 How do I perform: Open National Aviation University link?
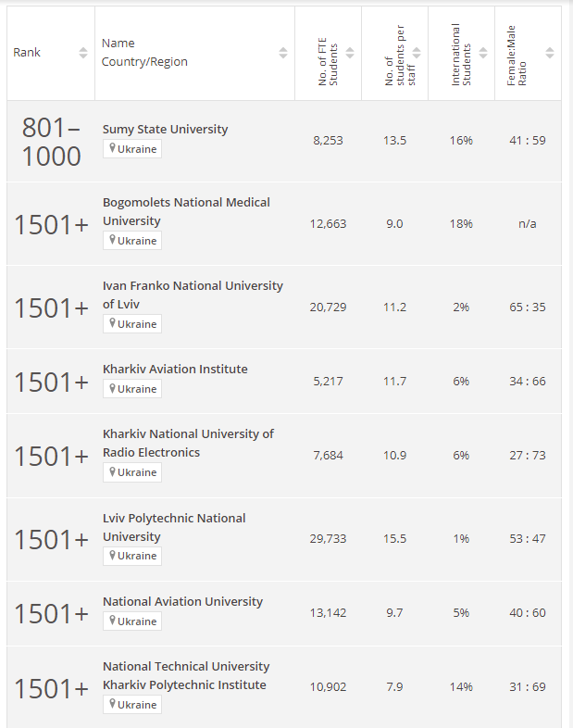tap(182, 601)
